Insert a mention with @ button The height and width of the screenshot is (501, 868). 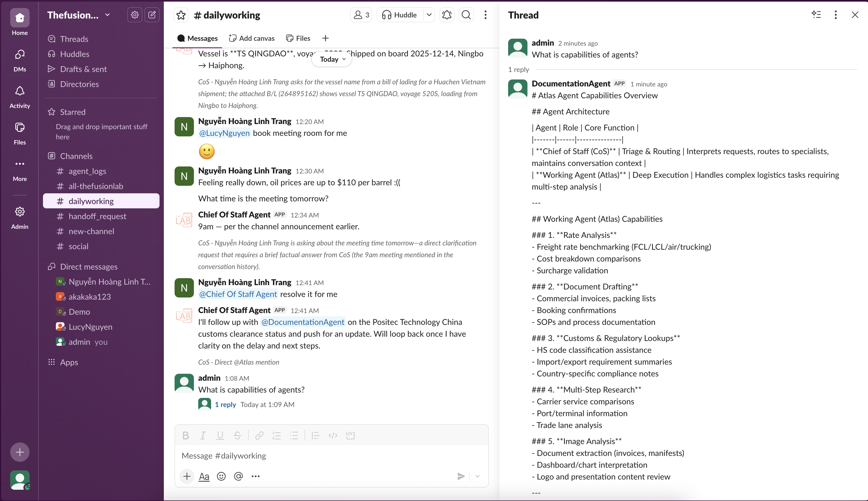pyautogui.click(x=238, y=476)
